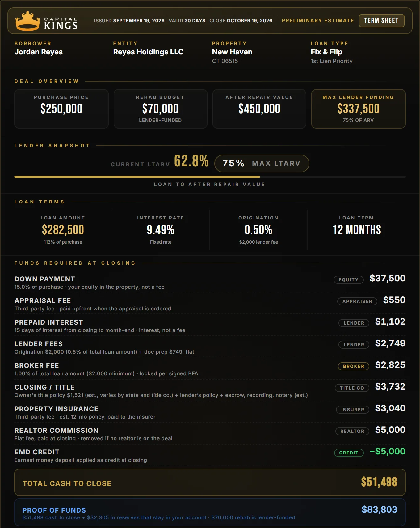The width and height of the screenshot is (420, 528).
Task: Click the DOWN PAYMENT row title
Action: coord(45,279)
